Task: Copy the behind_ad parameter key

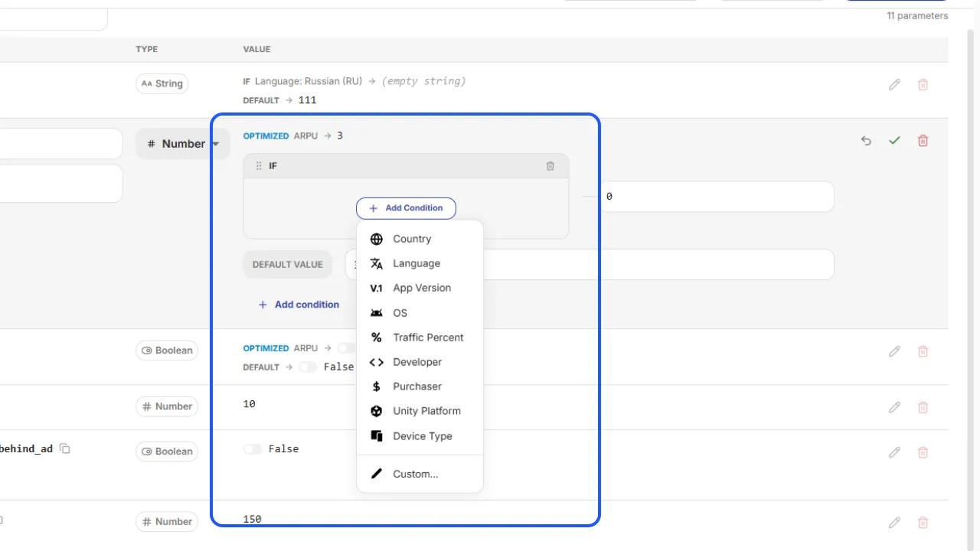Action: point(65,448)
